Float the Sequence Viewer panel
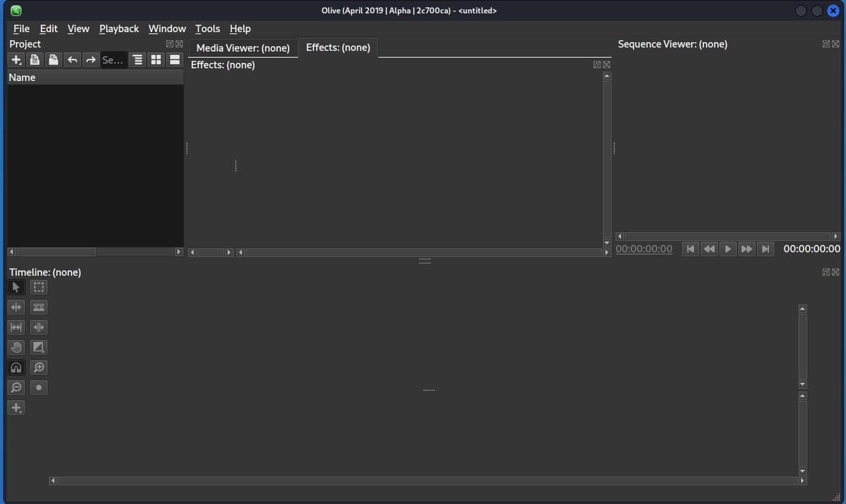Screen dimensions: 846x504 (827, 44)
